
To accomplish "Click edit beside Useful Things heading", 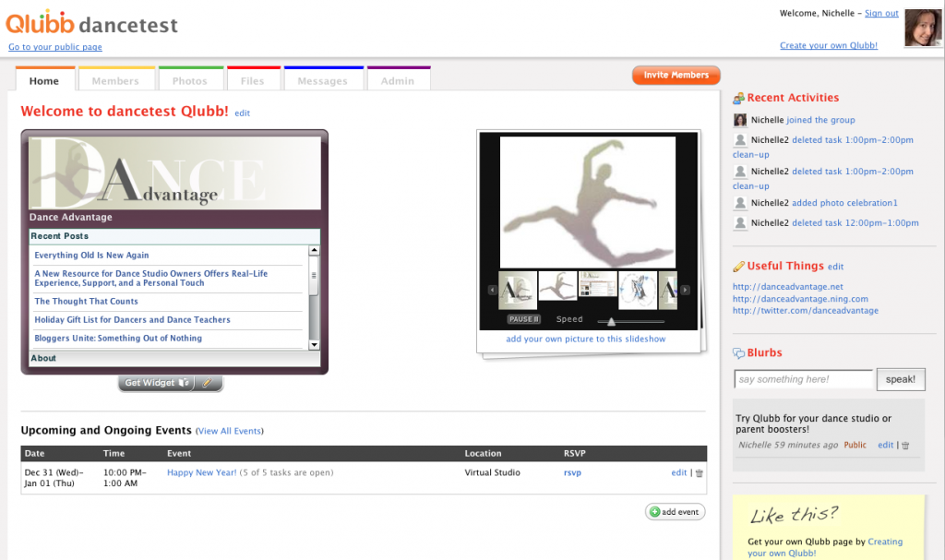I will tap(835, 267).
